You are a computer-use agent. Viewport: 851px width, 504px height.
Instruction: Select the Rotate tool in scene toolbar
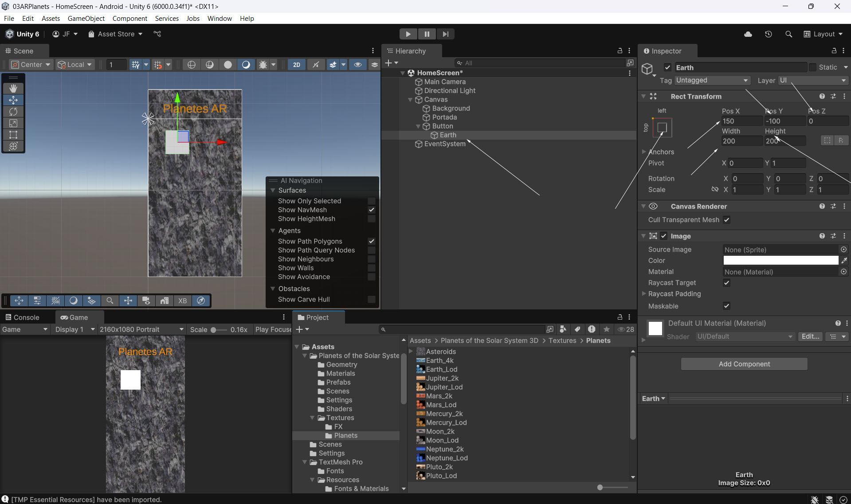tap(13, 112)
